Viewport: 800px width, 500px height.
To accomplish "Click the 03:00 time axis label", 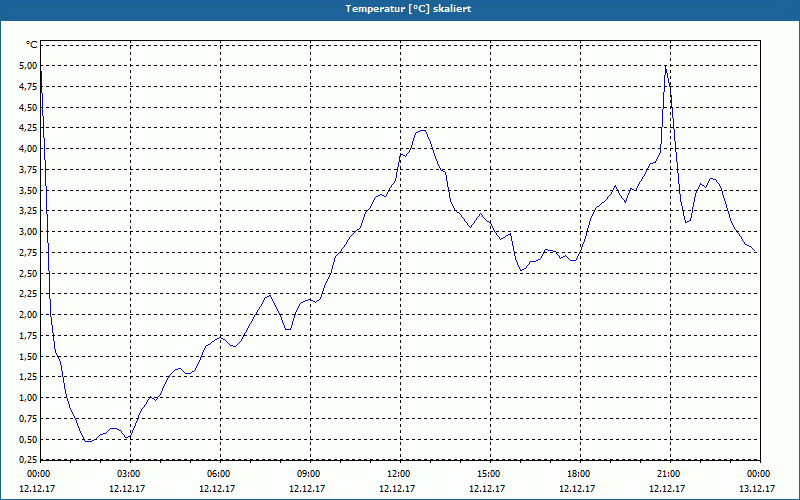I will click(130, 474).
